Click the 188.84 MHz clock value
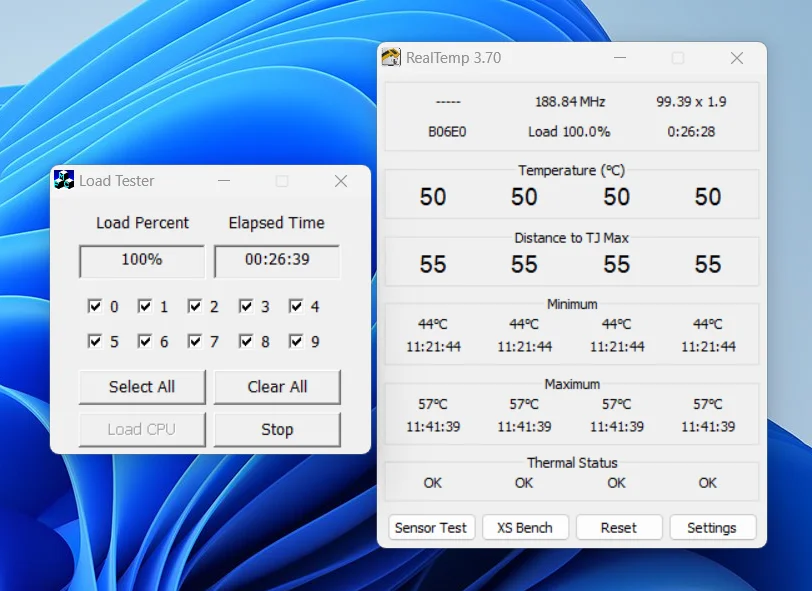This screenshot has height=591, width=812. (x=570, y=102)
